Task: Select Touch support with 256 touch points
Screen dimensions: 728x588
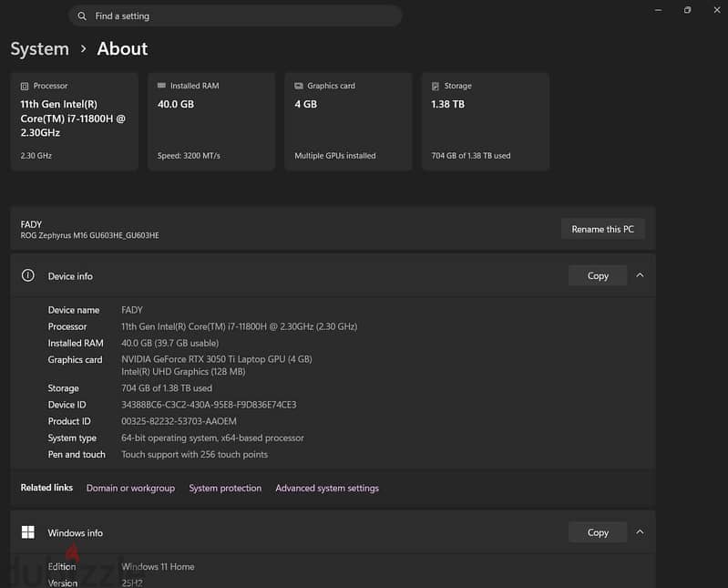Action: [x=194, y=455]
